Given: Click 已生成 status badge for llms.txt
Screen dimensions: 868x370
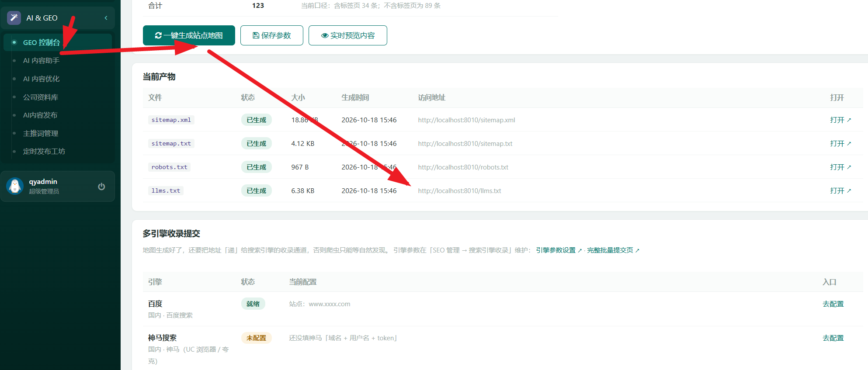Looking at the screenshot, I should [257, 190].
